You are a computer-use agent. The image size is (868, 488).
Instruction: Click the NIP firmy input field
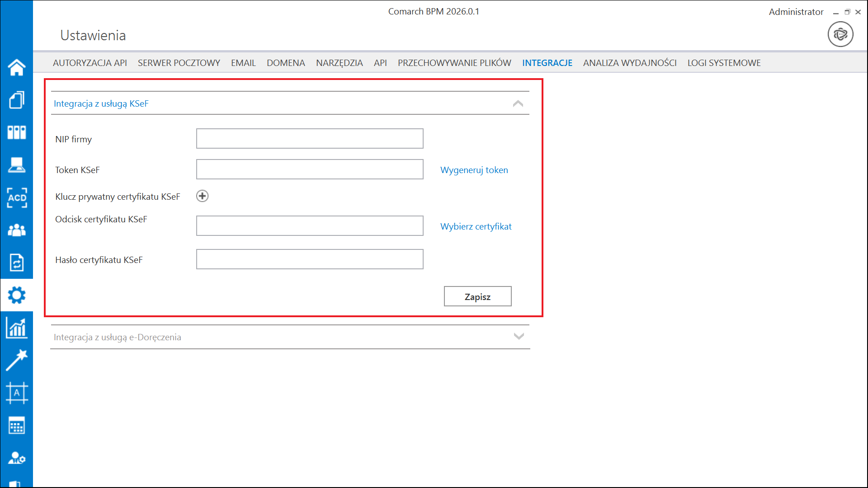click(x=309, y=139)
